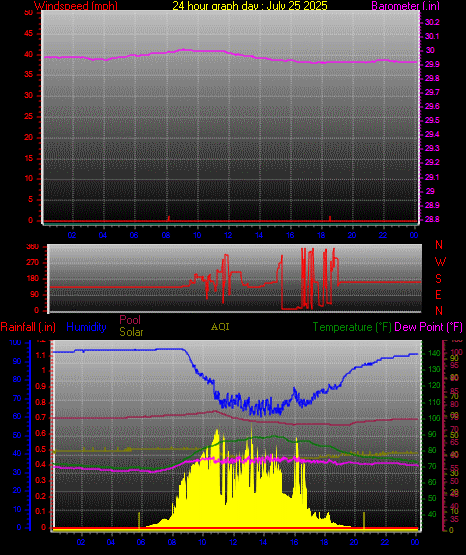Click the '24 hour graph day : July 25 2025' title
Screen dimensions: 466x555
pyautogui.click(x=250, y=5)
